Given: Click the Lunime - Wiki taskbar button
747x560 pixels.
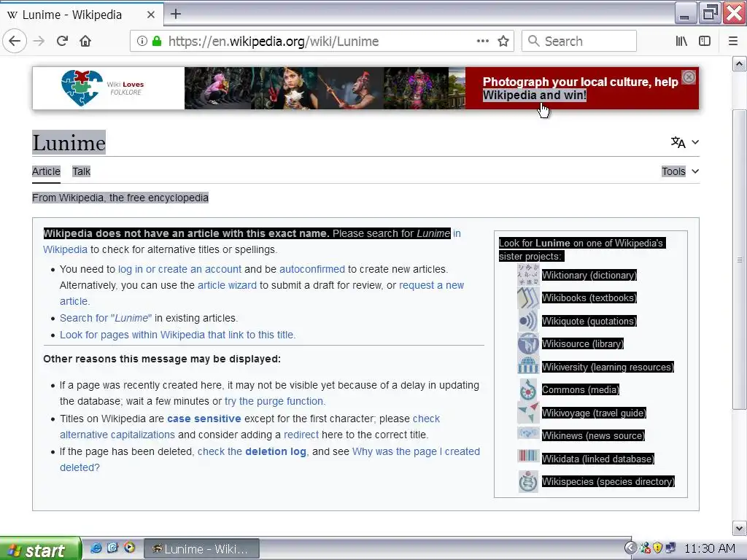Looking at the screenshot, I should tap(201, 549).
